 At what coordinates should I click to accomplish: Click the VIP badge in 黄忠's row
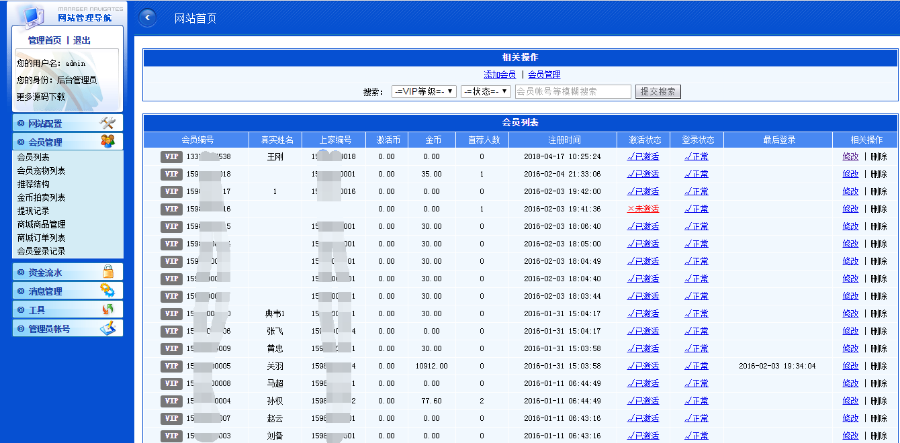(171, 348)
